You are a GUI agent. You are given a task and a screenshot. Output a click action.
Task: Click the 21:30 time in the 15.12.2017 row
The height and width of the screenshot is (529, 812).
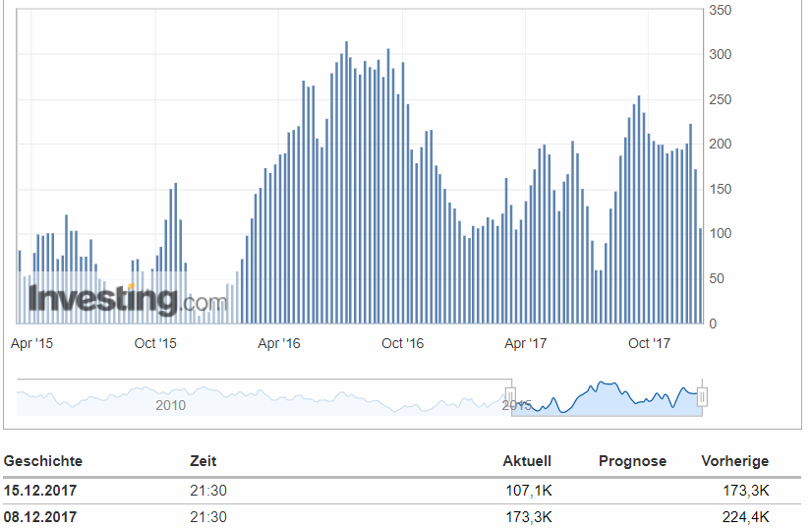coord(208,490)
